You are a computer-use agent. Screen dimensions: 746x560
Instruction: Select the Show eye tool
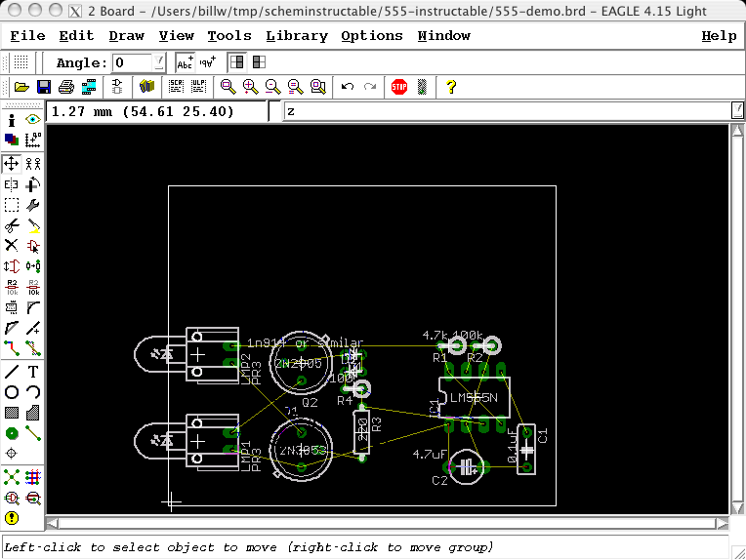pos(33,119)
